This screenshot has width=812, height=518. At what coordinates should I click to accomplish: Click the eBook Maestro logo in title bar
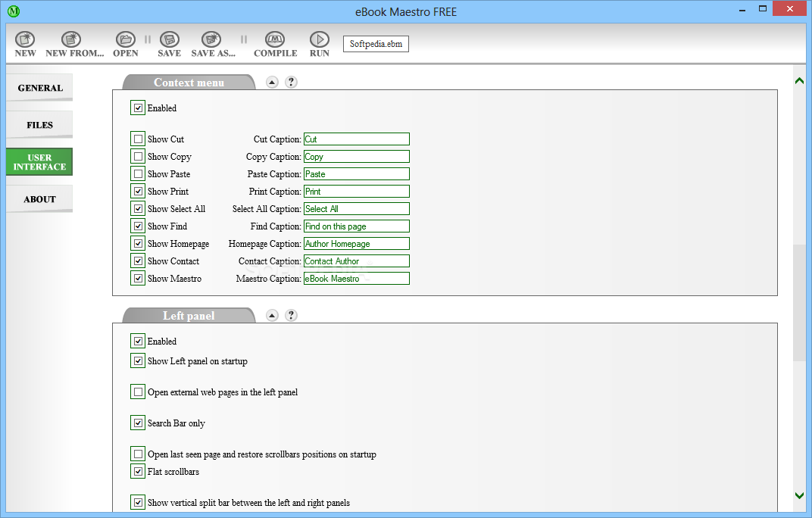point(14,11)
